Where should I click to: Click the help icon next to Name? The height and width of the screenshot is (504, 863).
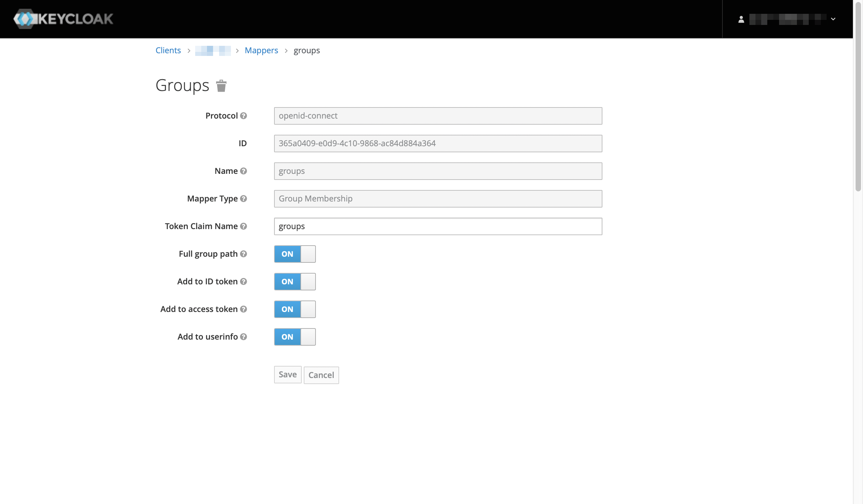(243, 171)
